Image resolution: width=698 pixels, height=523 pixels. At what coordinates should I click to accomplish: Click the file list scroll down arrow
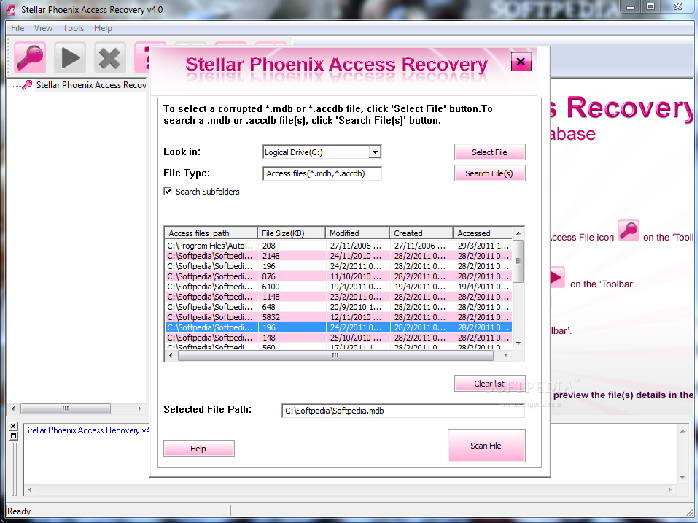518,343
